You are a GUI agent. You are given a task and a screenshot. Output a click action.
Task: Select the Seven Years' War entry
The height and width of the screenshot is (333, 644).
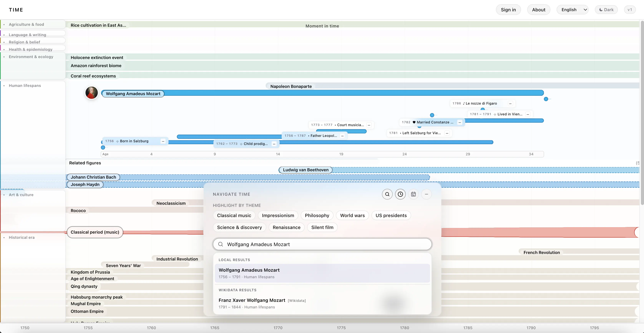tap(123, 266)
